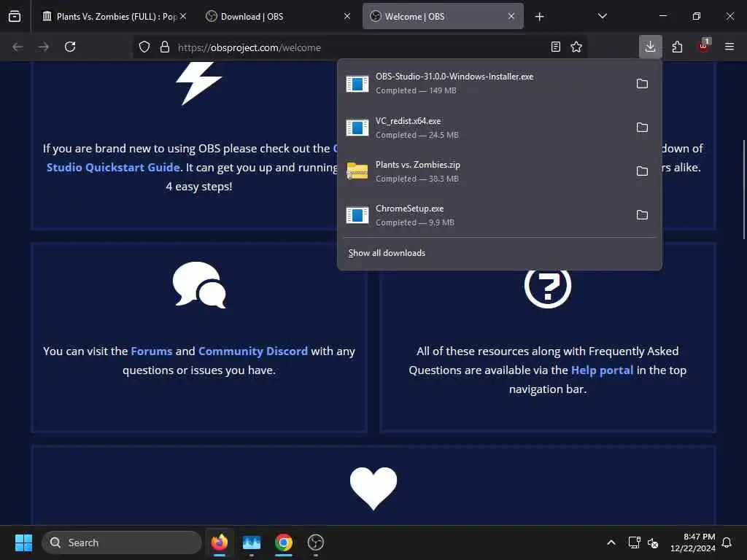The image size is (747, 560).
Task: Go forward with the forward arrow
Action: tap(44, 47)
